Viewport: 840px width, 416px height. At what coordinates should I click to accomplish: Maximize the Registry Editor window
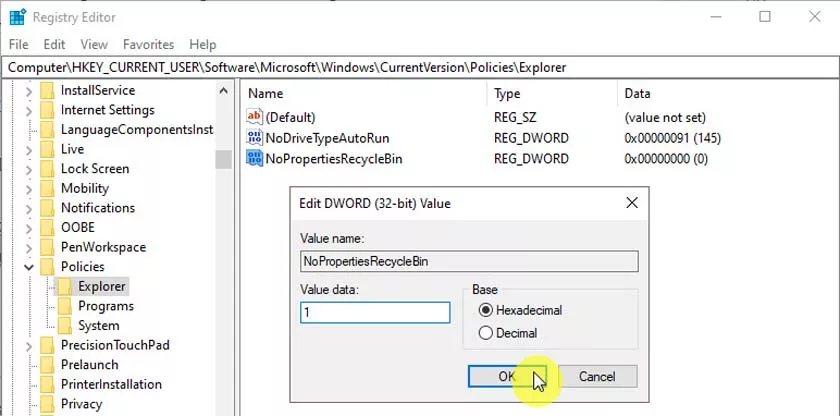(x=765, y=17)
